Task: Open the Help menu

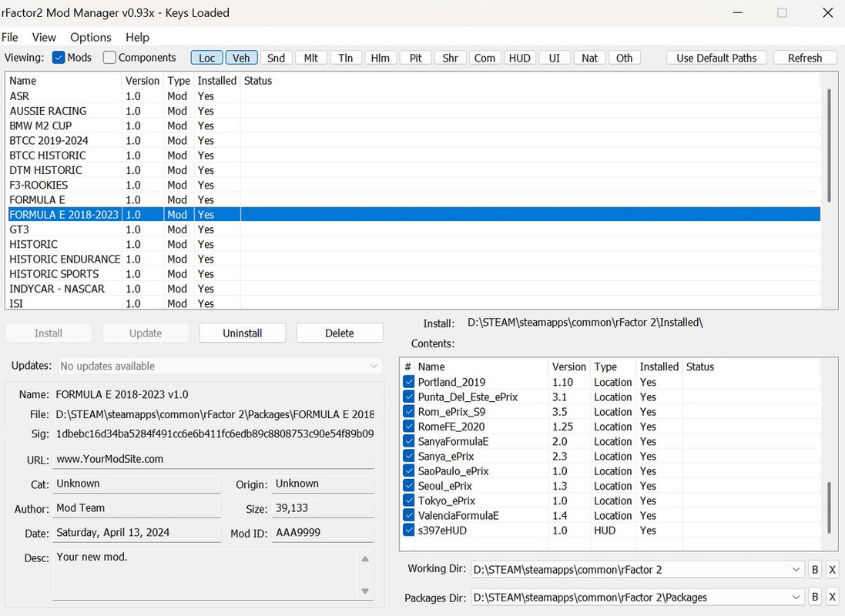Action: click(137, 37)
